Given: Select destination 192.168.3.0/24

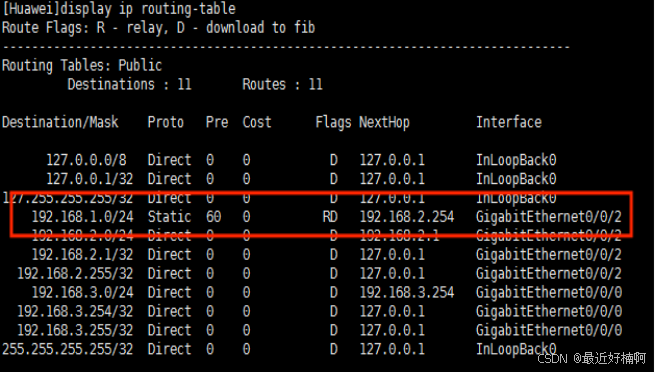Looking at the screenshot, I should 83,292.
